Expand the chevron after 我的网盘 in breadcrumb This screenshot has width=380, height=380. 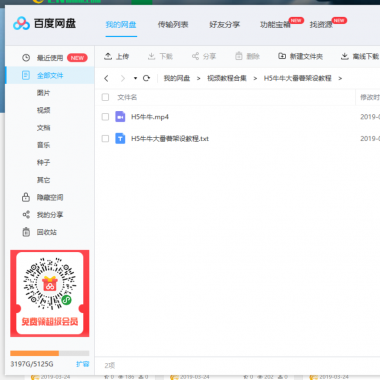point(198,78)
